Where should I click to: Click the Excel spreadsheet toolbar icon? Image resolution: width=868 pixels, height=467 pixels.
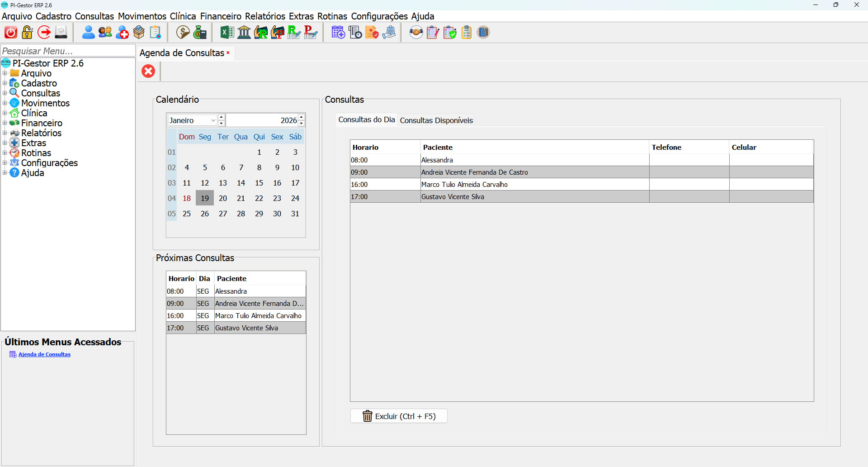tap(227, 33)
